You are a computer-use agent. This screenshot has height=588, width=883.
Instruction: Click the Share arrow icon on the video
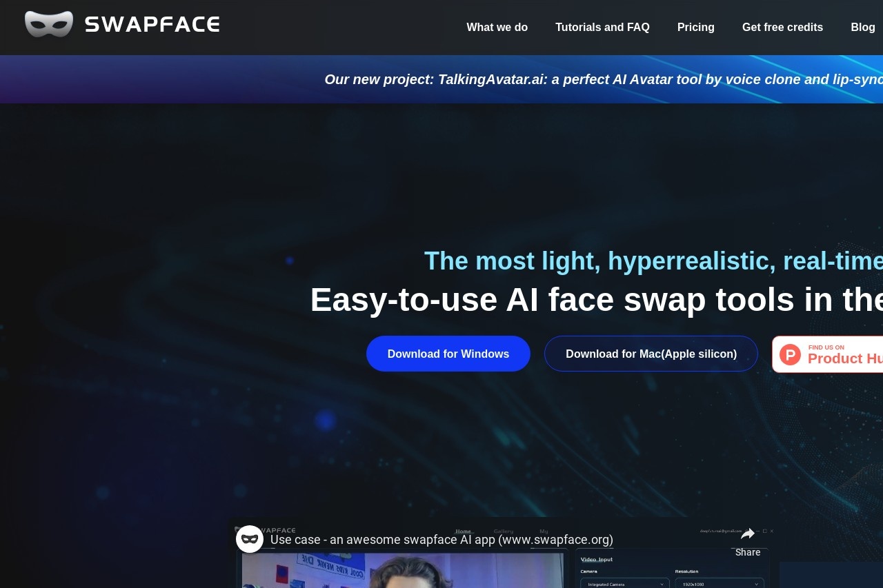point(748,534)
